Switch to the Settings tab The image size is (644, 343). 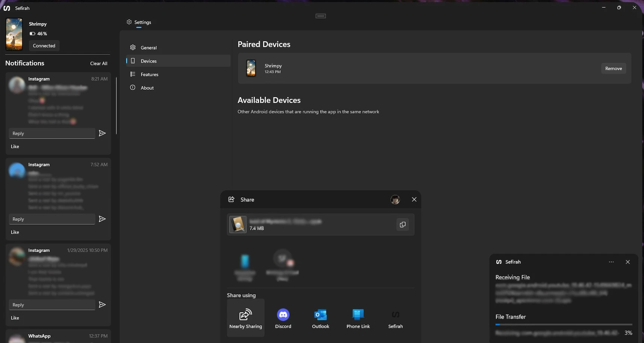pos(139,22)
